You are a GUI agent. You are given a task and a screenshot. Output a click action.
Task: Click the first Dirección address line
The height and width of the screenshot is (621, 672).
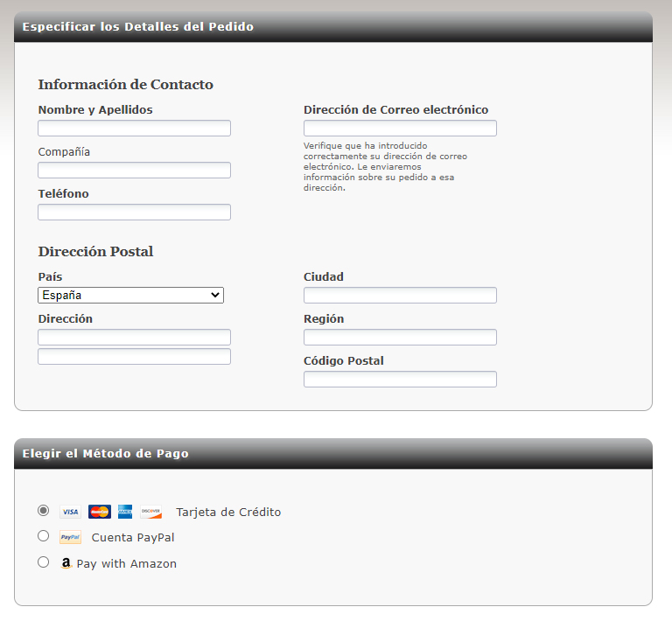point(134,338)
